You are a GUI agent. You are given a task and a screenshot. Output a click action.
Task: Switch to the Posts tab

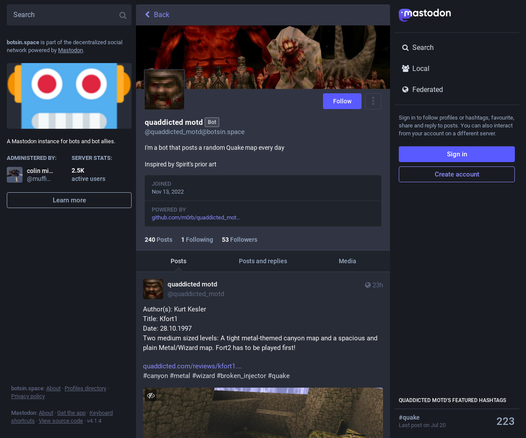pyautogui.click(x=178, y=261)
